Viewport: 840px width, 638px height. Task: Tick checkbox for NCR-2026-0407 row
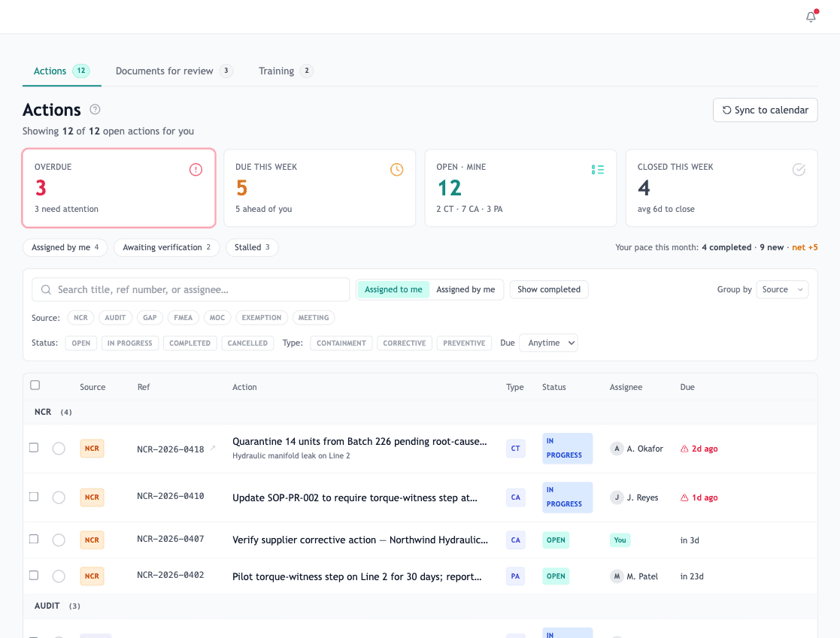click(34, 539)
